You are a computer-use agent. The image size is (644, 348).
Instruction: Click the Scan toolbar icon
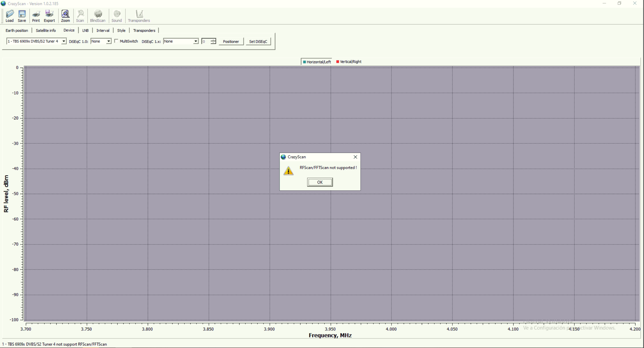tap(80, 16)
